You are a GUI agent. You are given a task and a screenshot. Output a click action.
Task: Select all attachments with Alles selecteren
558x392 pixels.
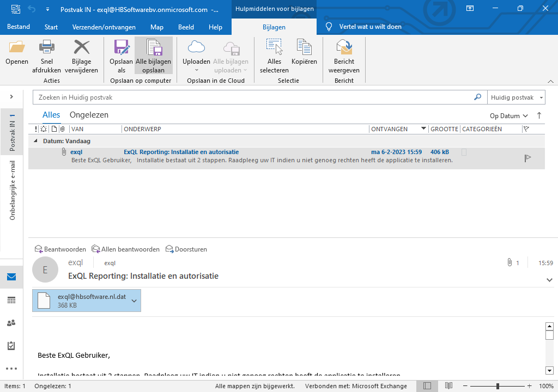pyautogui.click(x=274, y=56)
